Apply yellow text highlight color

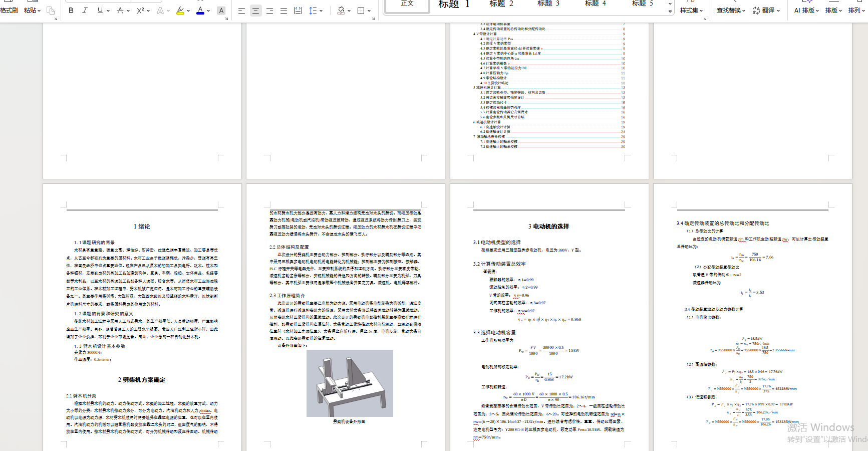pyautogui.click(x=180, y=11)
